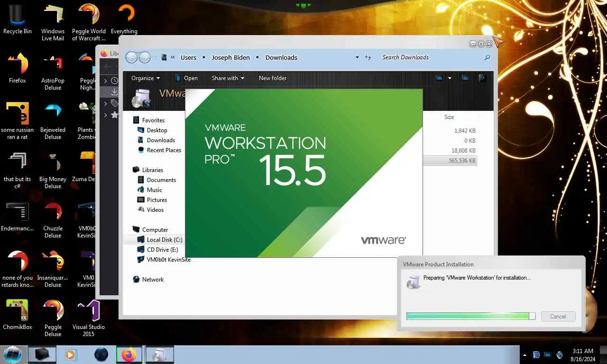
Task: Switch to Firefox in the taskbar
Action: click(x=129, y=354)
